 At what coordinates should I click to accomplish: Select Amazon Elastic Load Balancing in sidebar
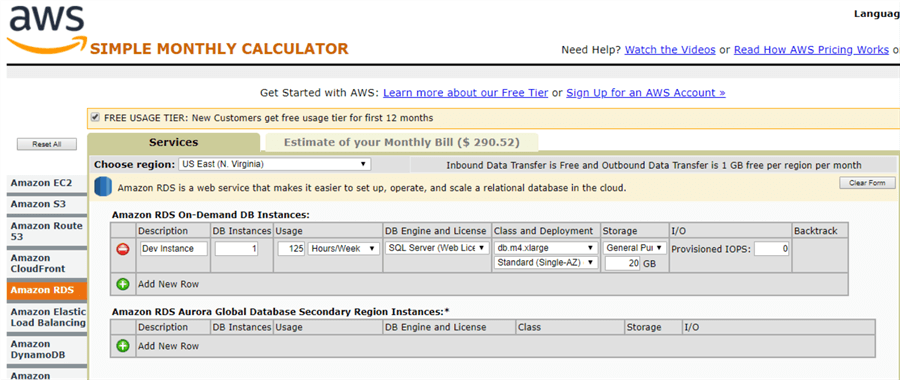[46, 317]
